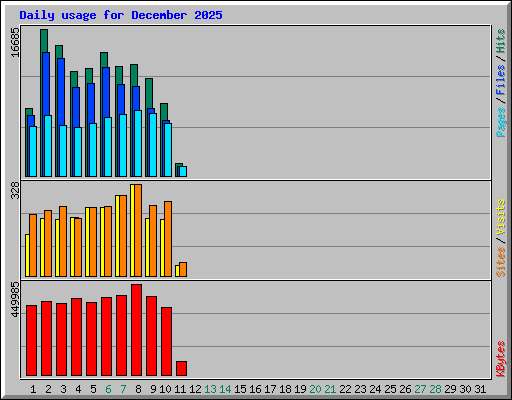This screenshot has height=400, width=512.
Task: Click the short red KBytes bar for day 11
Action: pos(181,368)
